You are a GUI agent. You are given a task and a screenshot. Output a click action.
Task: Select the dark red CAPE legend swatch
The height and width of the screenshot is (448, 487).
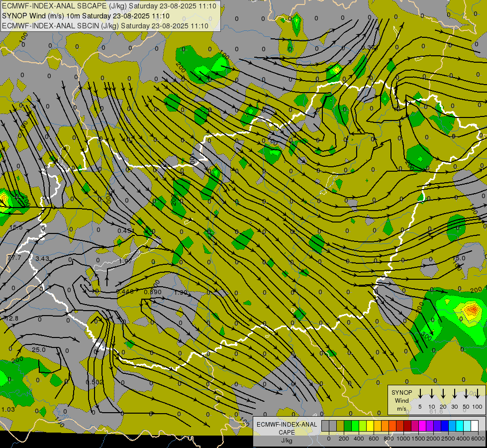coord(407,426)
